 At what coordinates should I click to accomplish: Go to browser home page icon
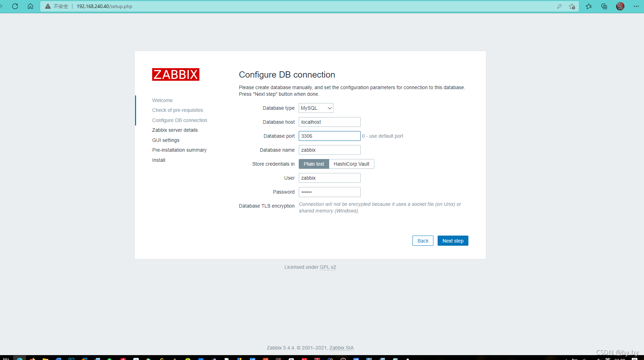[30, 6]
